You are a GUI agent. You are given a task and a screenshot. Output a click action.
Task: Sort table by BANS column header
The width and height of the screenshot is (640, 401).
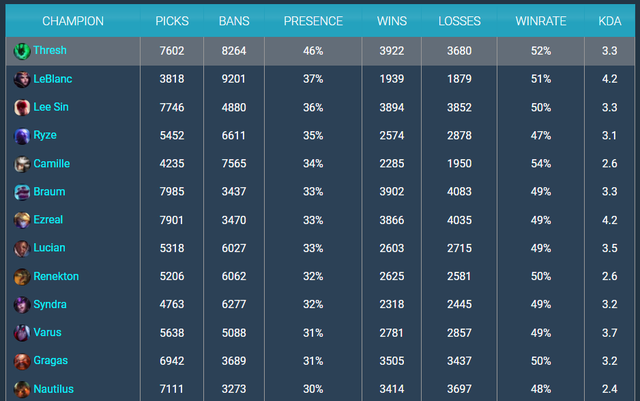pos(234,21)
